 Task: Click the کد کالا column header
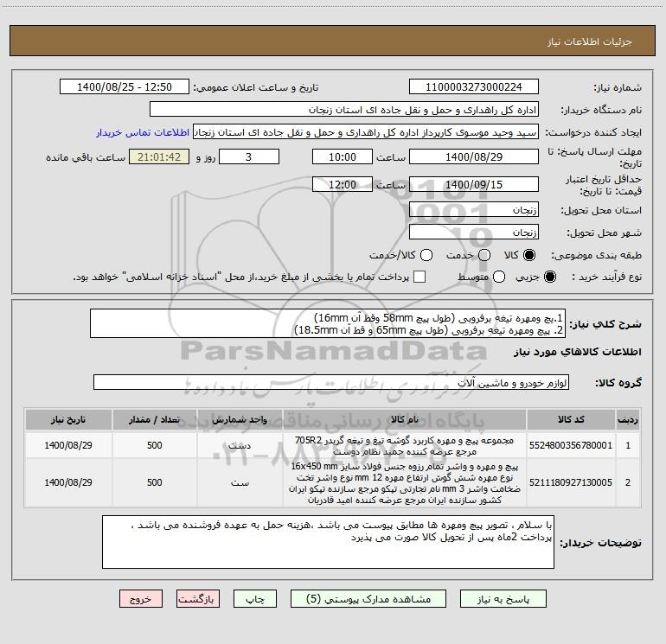click(571, 419)
